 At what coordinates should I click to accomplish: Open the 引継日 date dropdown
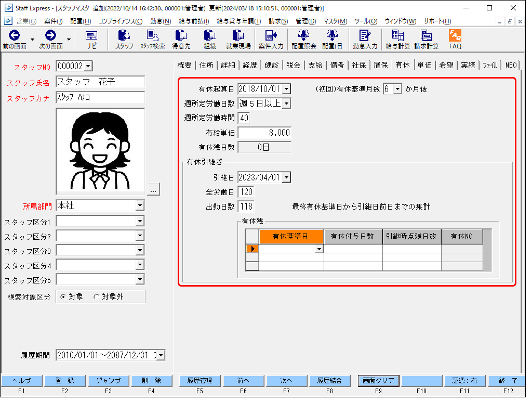286,177
